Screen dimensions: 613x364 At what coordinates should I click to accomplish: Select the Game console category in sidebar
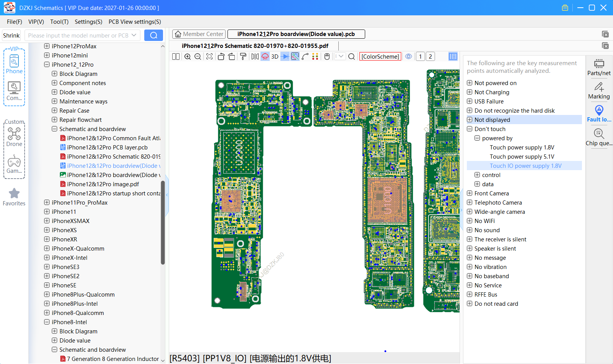pos(14,164)
